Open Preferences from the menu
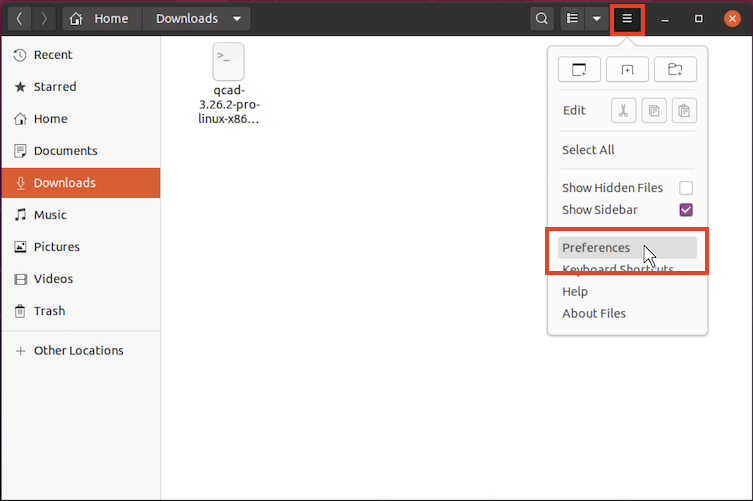The width and height of the screenshot is (753, 501). pos(596,248)
